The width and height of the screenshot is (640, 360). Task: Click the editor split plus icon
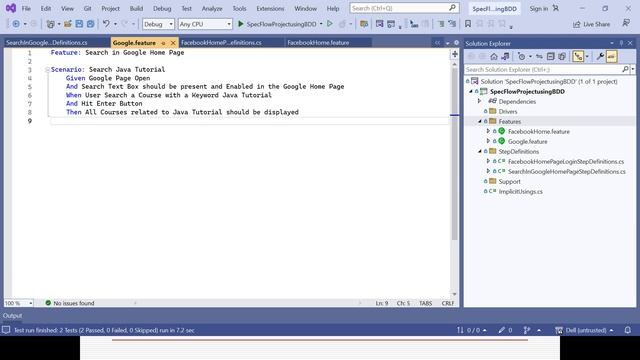pos(455,54)
